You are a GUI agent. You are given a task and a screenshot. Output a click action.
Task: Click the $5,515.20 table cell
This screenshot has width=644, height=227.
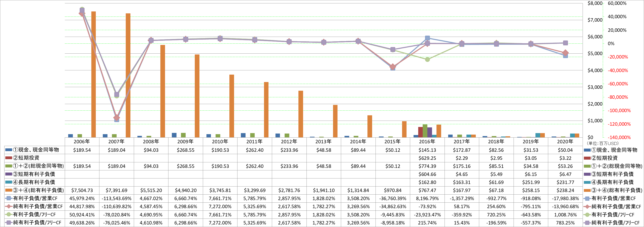click(151, 190)
